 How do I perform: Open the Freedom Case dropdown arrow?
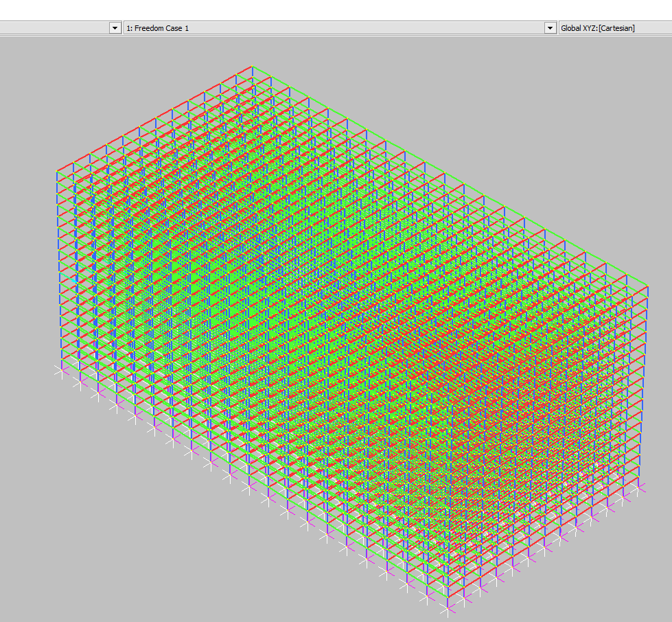coord(550,28)
